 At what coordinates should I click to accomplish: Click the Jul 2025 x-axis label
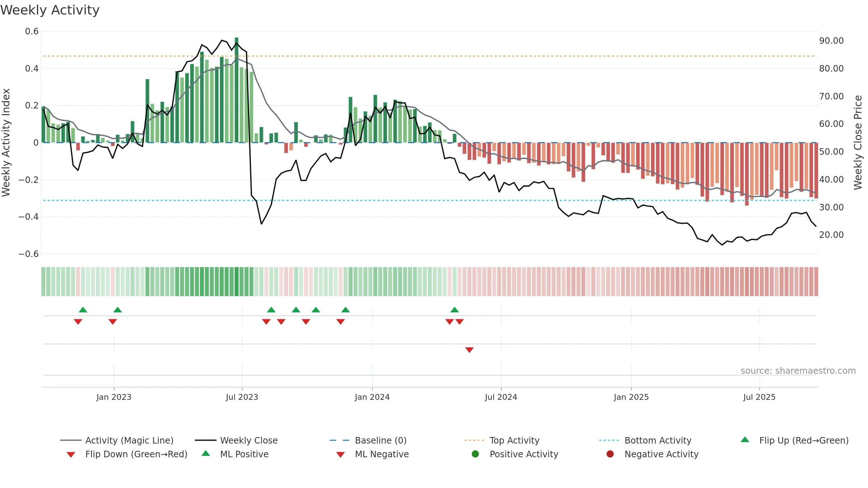[x=759, y=397]
